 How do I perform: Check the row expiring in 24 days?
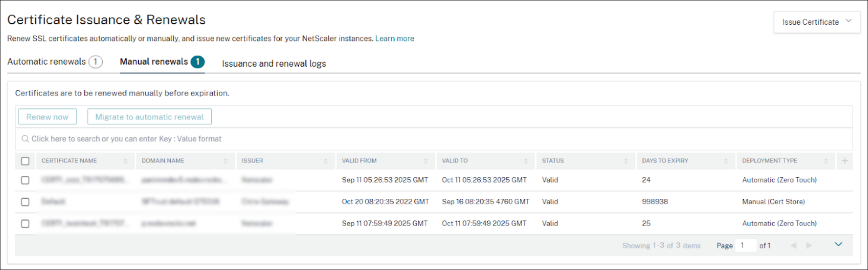pos(25,180)
